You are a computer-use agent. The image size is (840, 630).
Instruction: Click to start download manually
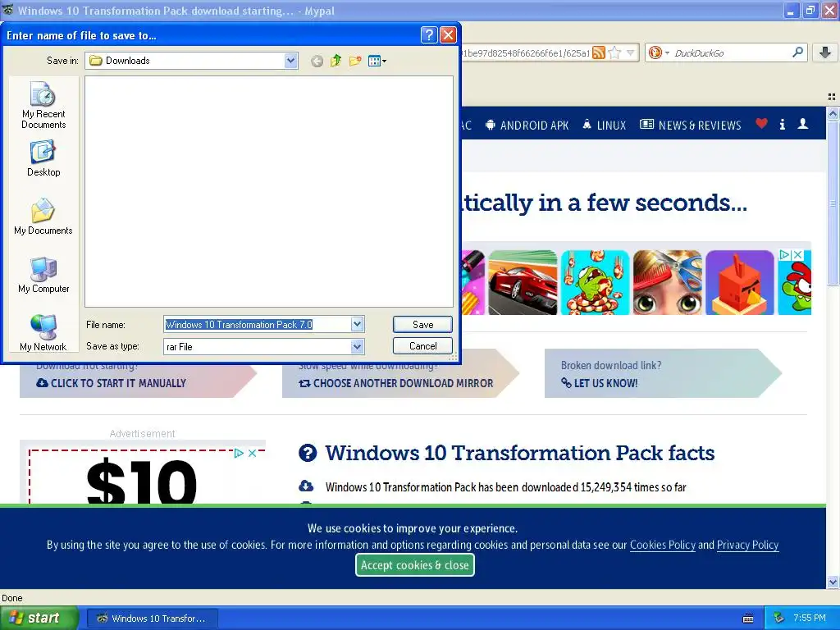click(112, 383)
